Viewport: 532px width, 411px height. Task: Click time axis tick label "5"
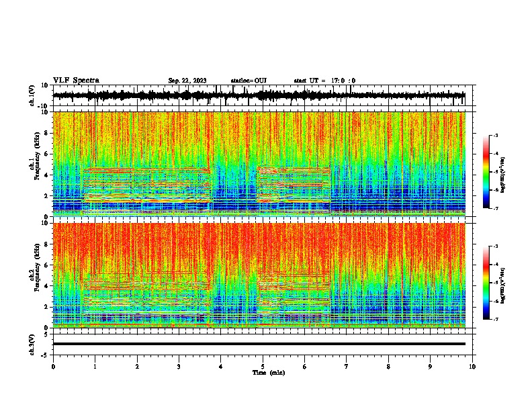263,367
